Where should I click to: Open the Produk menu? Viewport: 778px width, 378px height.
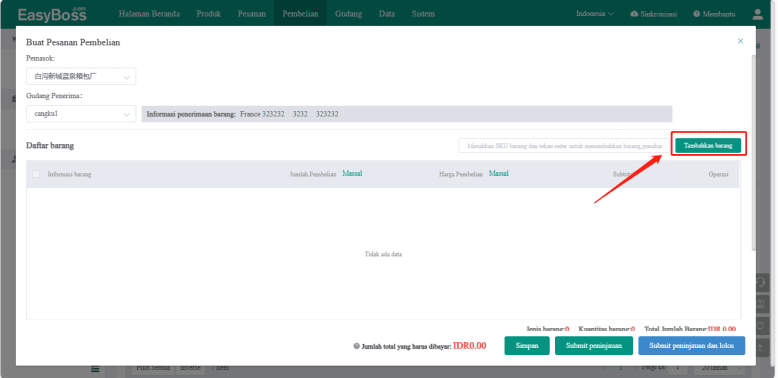(x=208, y=14)
